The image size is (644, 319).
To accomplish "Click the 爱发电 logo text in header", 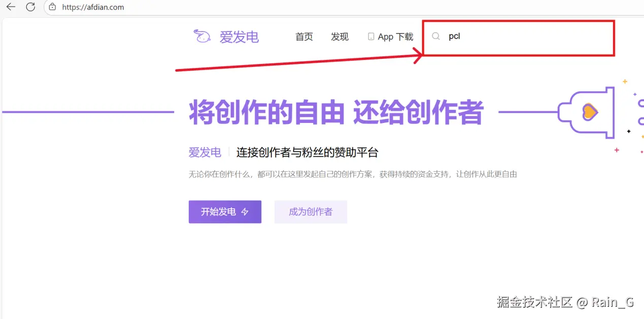I will tap(239, 37).
